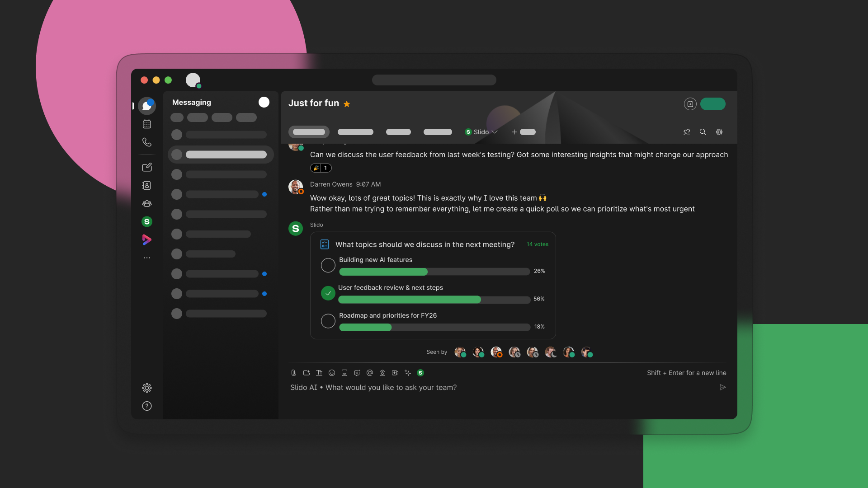
Task: Select the Building new AI features option
Action: point(328,265)
